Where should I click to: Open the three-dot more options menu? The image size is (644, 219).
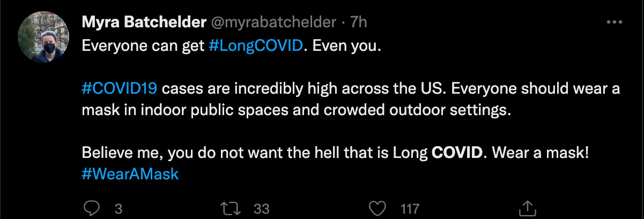[x=613, y=22]
